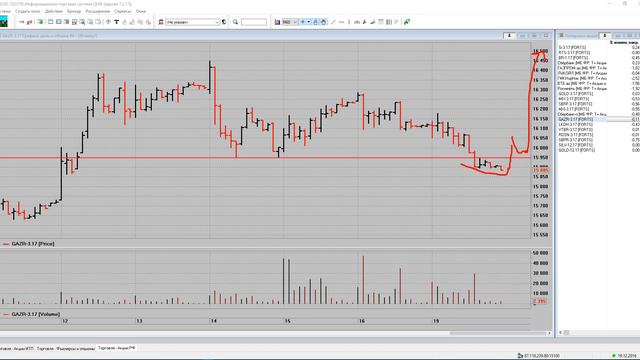Open the 'Создать окно' menu
Viewport: 640px width, 360px height.
28,11
